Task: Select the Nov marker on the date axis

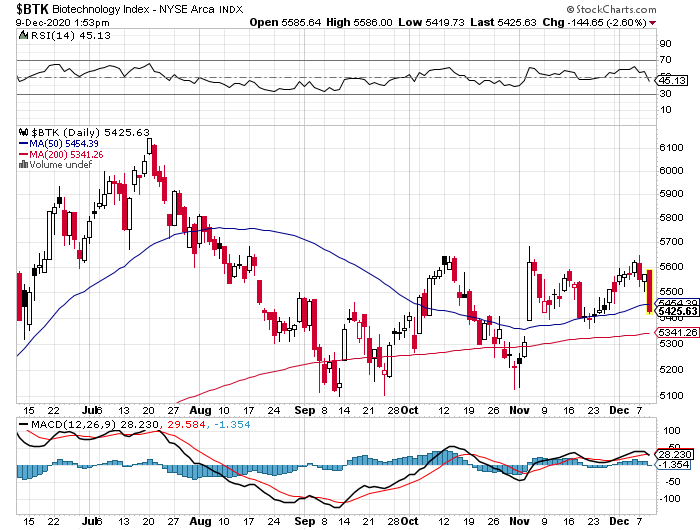Action: (518, 409)
